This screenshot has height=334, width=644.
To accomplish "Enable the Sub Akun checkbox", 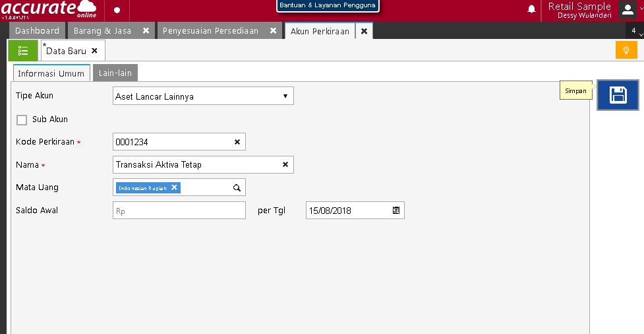I will click(22, 120).
